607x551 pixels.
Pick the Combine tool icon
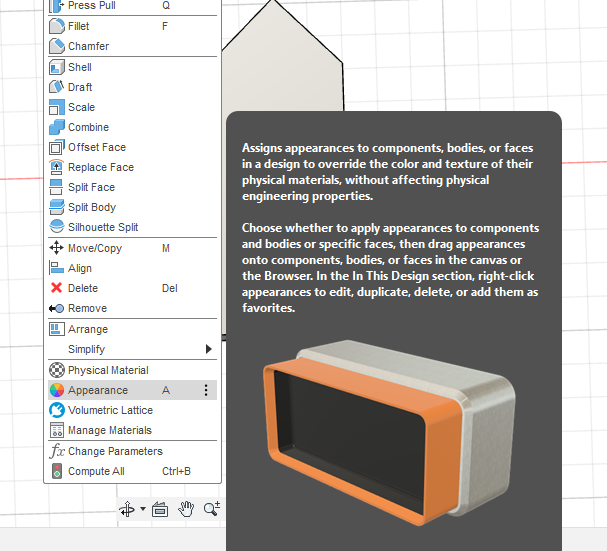click(57, 127)
